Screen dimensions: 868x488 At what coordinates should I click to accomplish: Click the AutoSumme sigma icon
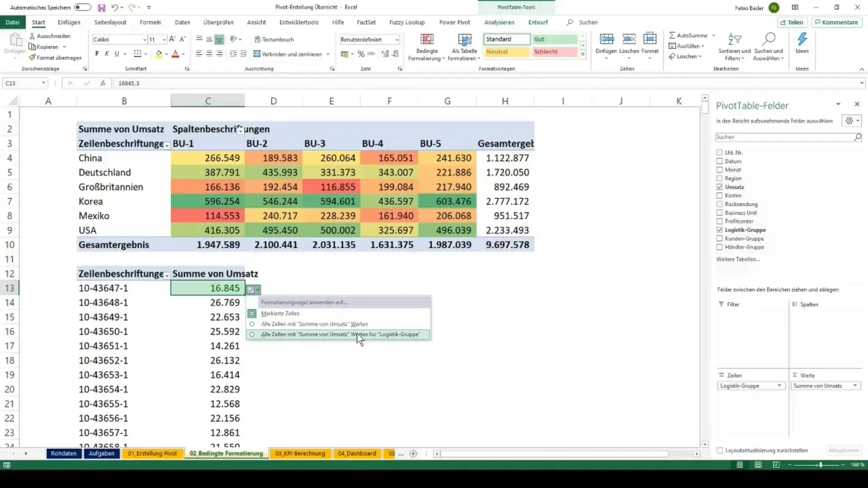pyautogui.click(x=672, y=35)
